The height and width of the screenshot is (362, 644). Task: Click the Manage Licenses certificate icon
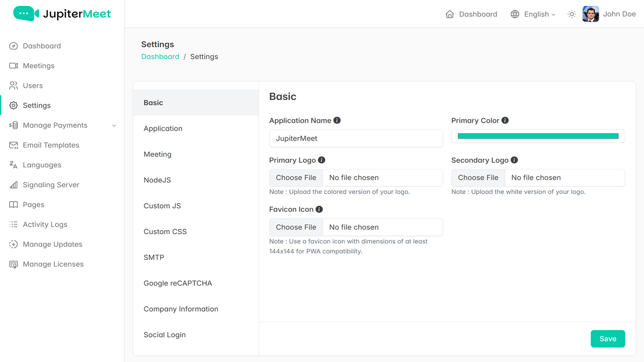[x=14, y=264]
